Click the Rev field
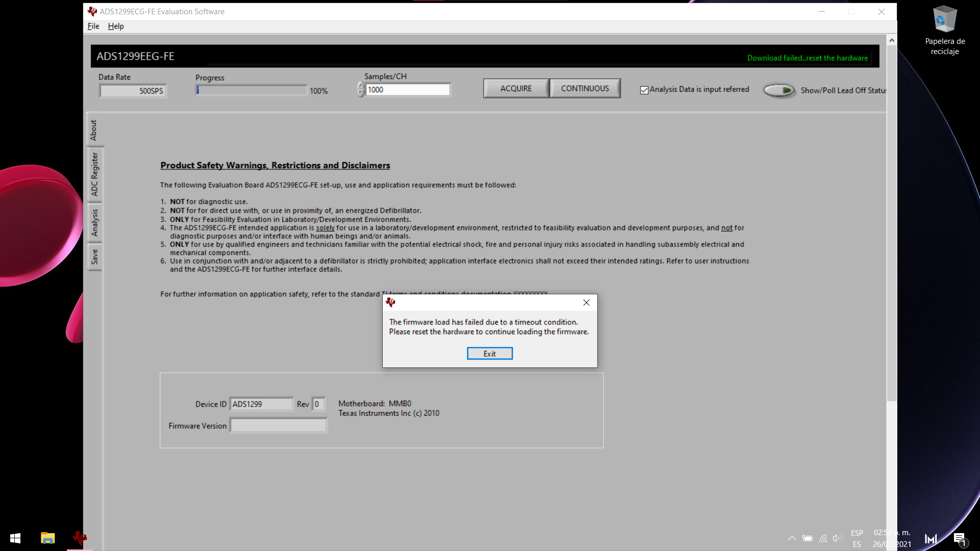The image size is (980, 551). (x=318, y=404)
